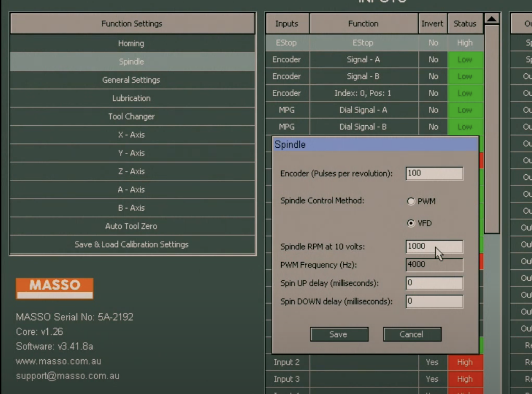
Task: Open Homing function settings
Action: click(x=131, y=43)
